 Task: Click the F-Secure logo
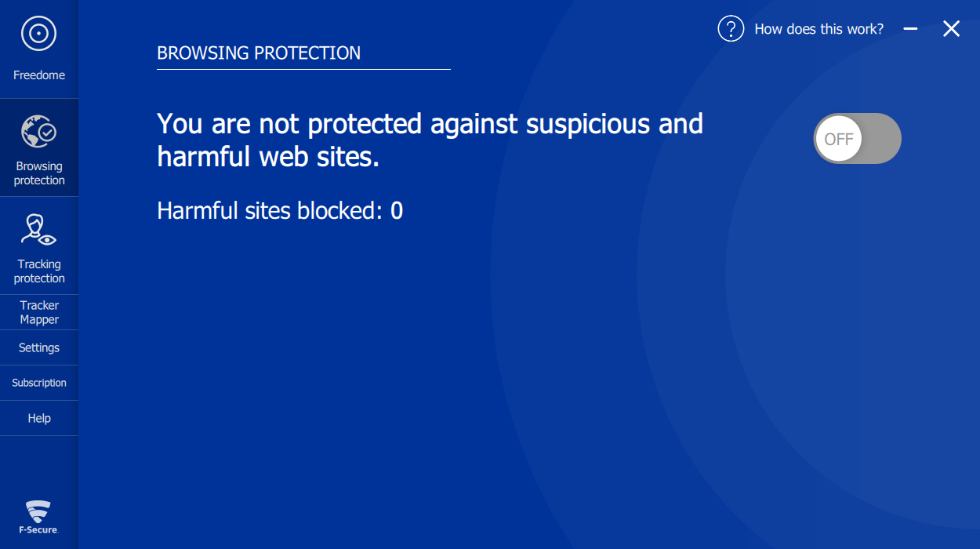pyautogui.click(x=38, y=517)
